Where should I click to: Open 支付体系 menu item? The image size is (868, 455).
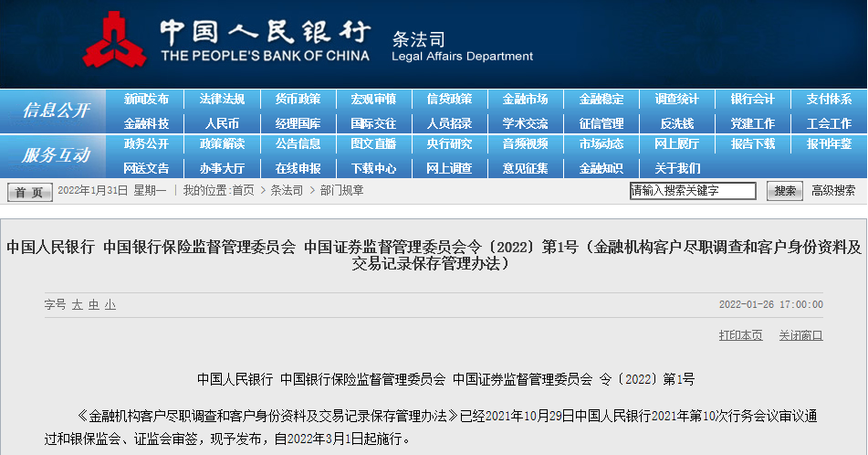tap(829, 100)
